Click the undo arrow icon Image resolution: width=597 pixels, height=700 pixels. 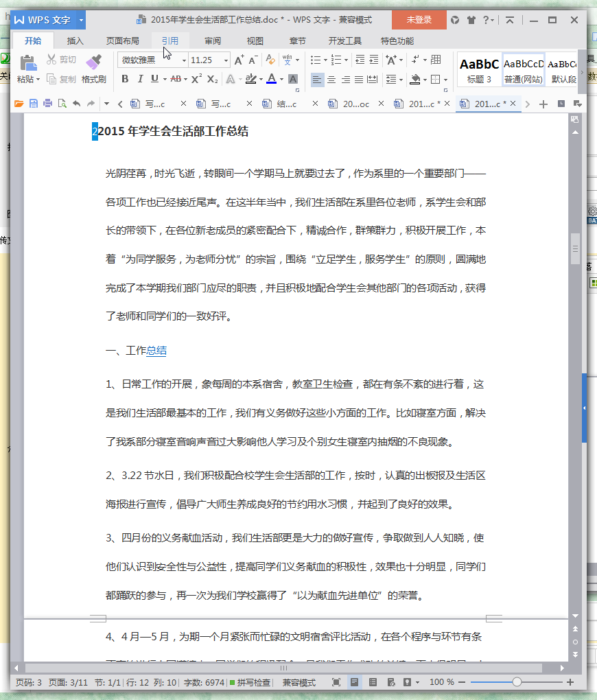coord(77,104)
